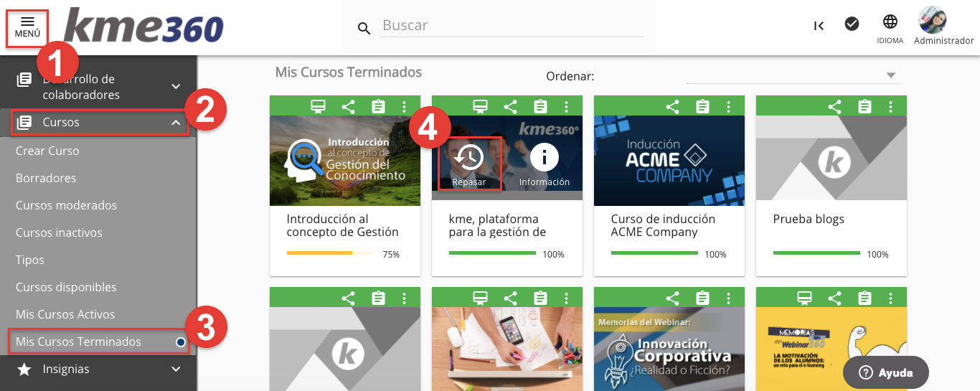Open Cursos disponibles in the sidebar
Screen dimensions: 980x391
(66, 287)
